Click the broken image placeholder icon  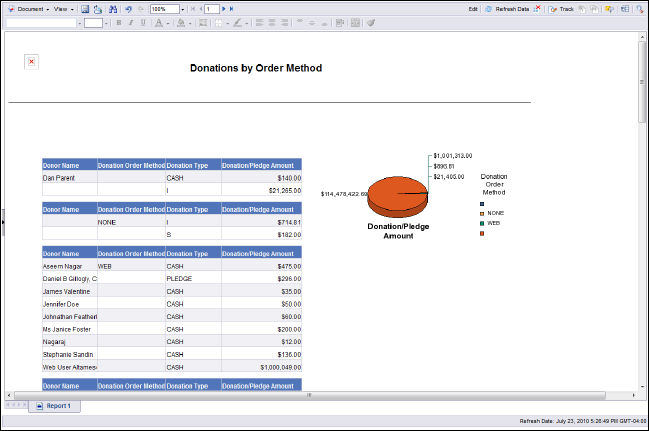click(31, 62)
